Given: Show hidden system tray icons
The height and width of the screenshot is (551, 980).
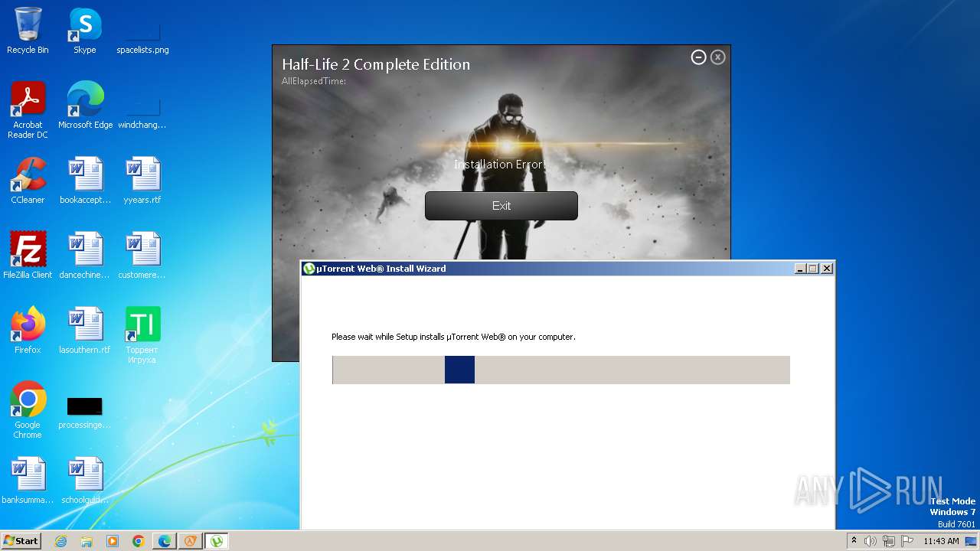Looking at the screenshot, I should [x=854, y=541].
